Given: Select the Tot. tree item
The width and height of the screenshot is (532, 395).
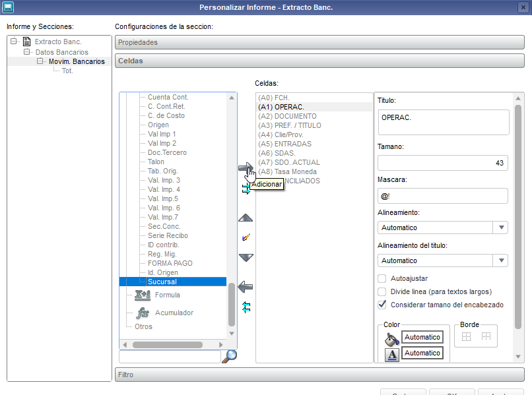Looking at the screenshot, I should pyautogui.click(x=67, y=71).
